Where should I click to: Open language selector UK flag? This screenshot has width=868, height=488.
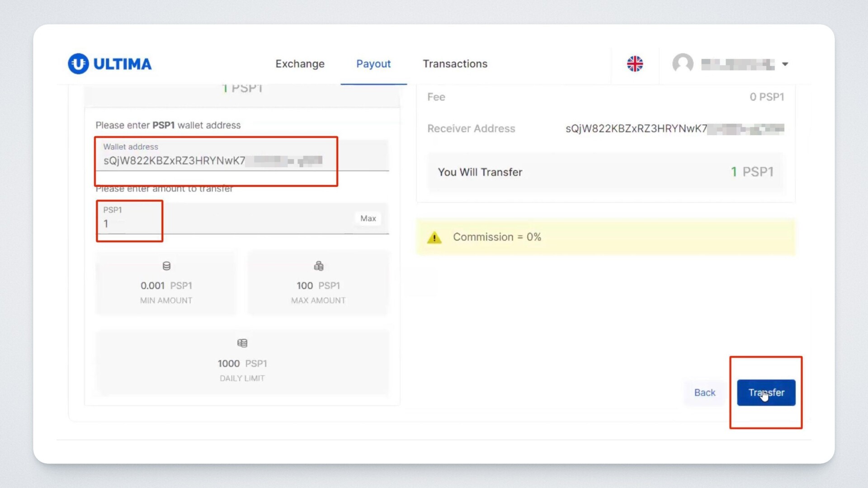[x=635, y=64]
